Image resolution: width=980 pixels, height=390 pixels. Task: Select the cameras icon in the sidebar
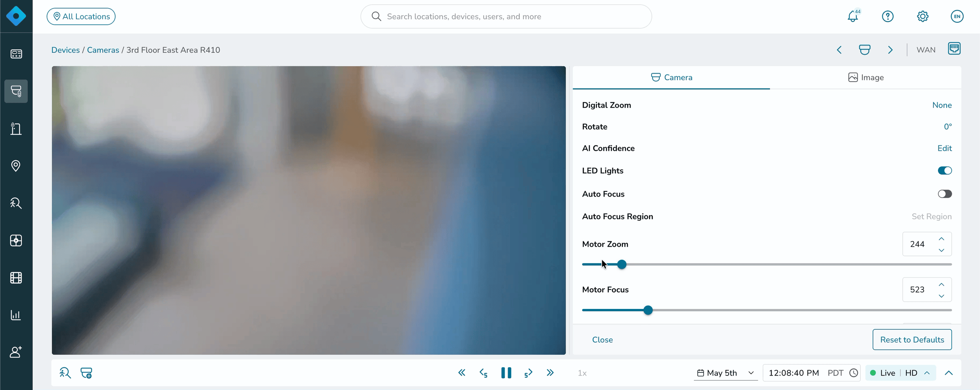[x=16, y=91]
